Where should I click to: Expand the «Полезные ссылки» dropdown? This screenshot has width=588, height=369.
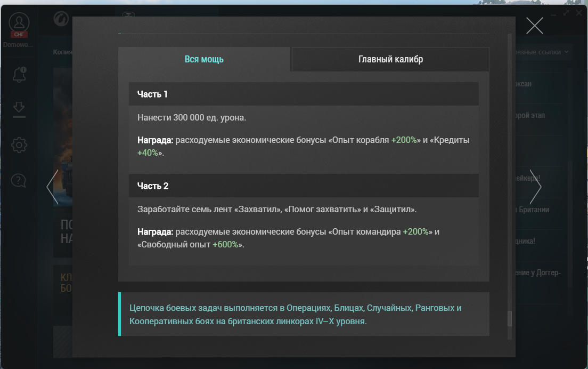(x=542, y=52)
